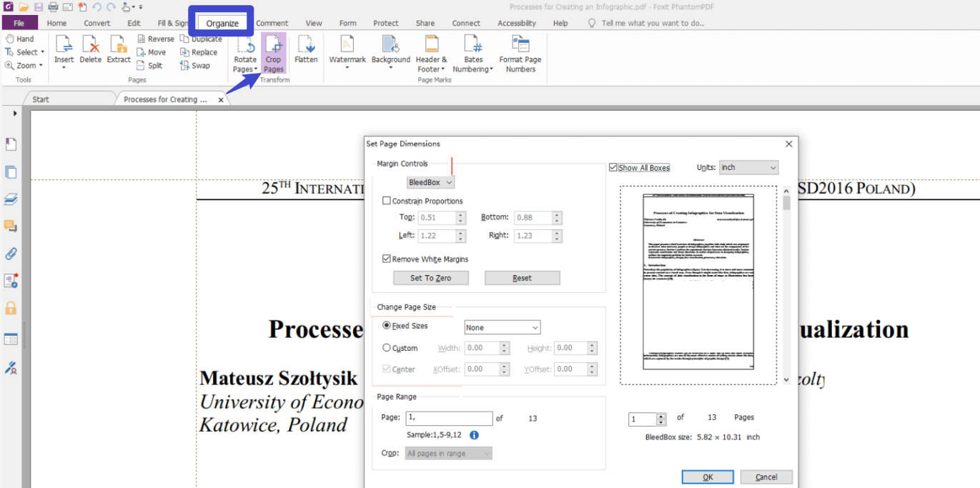The image size is (980, 488).
Task: Switch to the Comment ribbon tab
Action: point(272,23)
